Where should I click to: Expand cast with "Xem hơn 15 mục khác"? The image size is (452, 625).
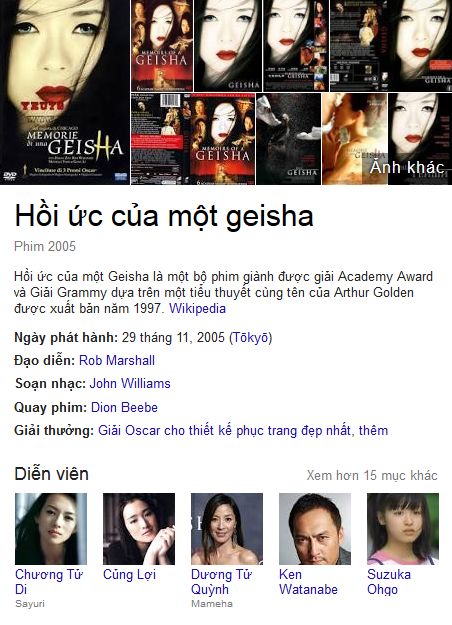click(x=372, y=475)
